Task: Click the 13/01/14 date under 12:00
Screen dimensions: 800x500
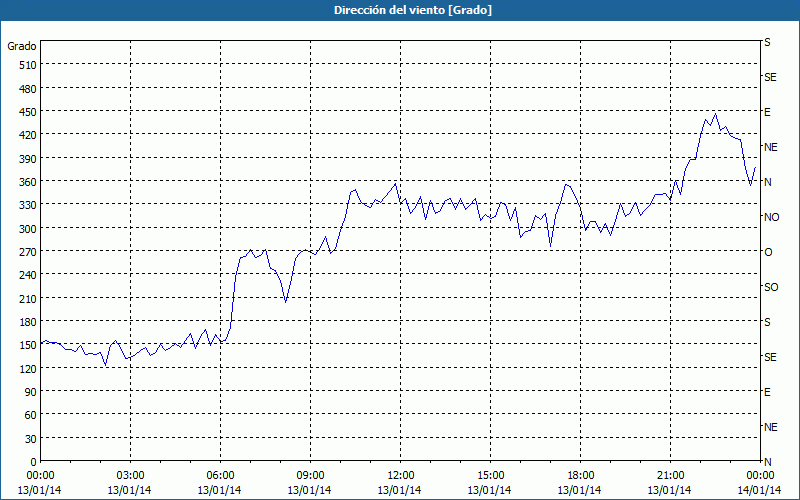Action: pyautogui.click(x=399, y=490)
